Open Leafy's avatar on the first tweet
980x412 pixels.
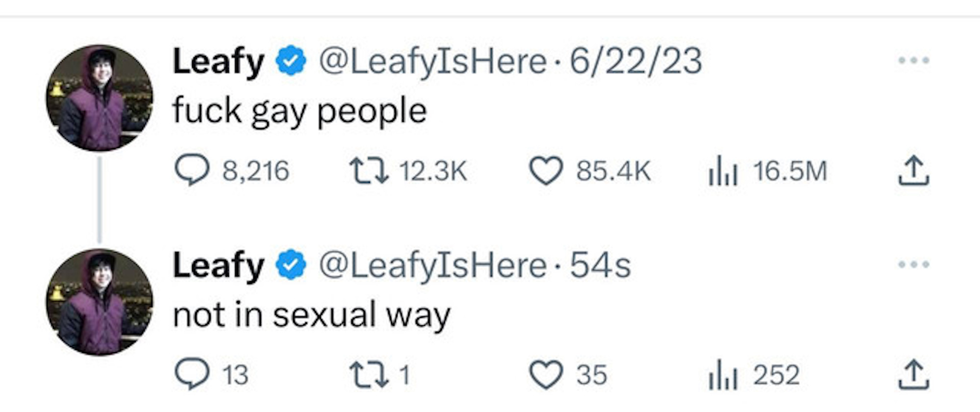(x=99, y=98)
